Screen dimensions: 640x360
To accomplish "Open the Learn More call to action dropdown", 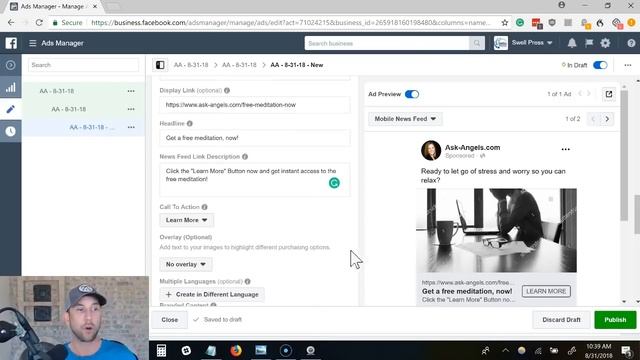I will (187, 220).
